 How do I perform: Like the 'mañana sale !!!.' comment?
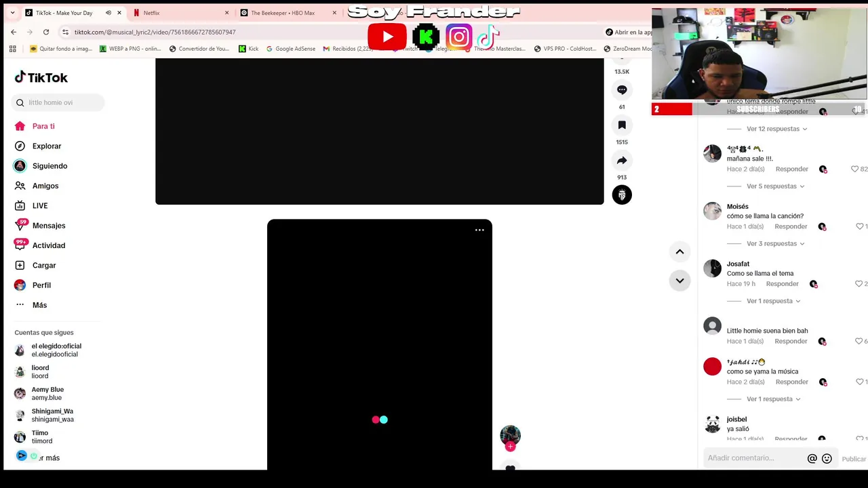(x=854, y=169)
